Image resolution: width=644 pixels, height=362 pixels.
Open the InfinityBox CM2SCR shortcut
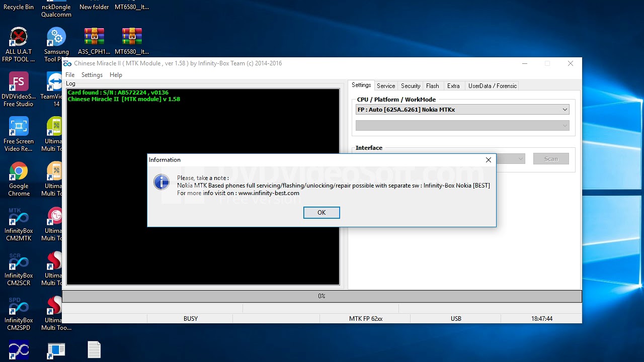click(x=19, y=268)
